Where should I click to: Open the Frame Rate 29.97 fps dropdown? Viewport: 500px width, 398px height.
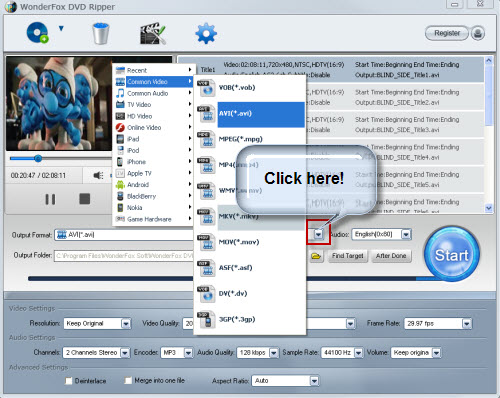tap(467, 324)
